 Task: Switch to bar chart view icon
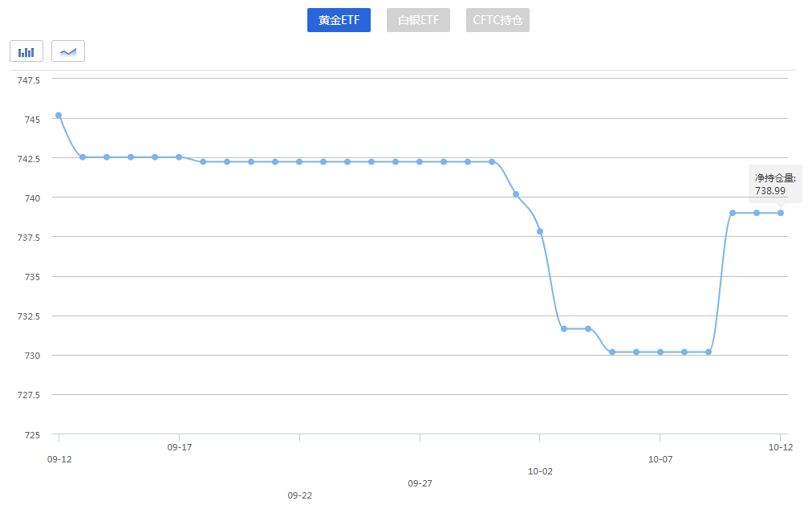26,51
